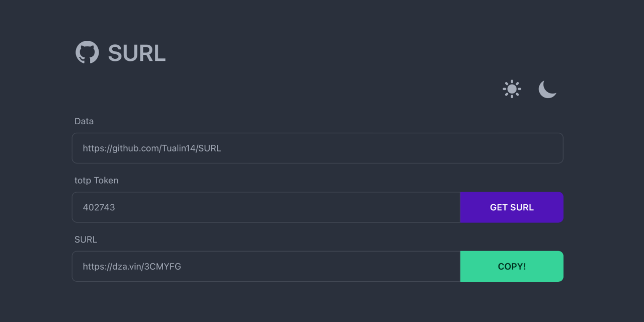
Task: Click the GET SURL button
Action: point(512,207)
